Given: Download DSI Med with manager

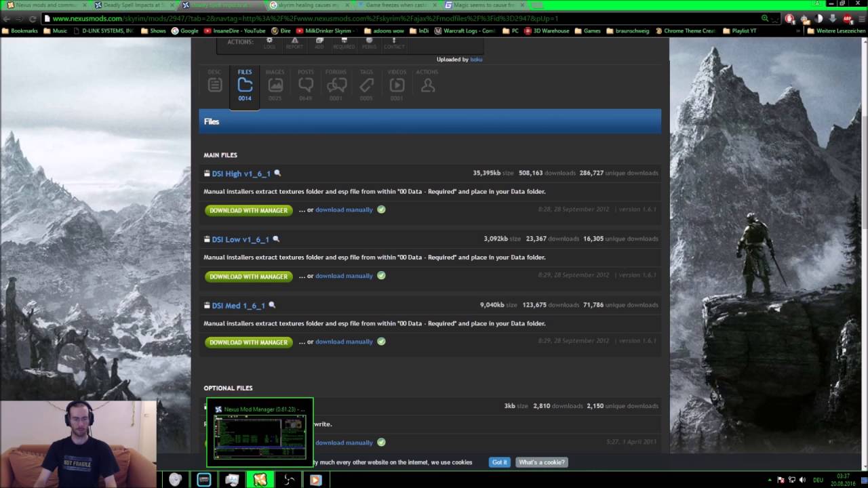Looking at the screenshot, I should coord(248,342).
